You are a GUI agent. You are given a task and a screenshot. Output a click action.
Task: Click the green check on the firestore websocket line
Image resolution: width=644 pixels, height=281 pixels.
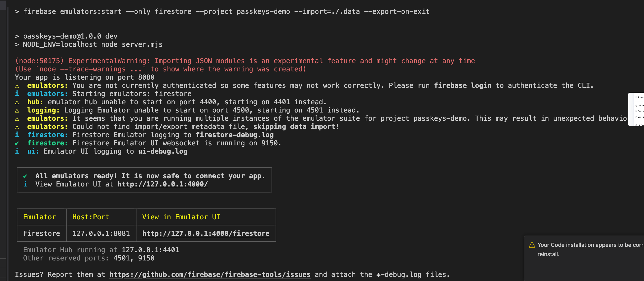[x=17, y=143]
